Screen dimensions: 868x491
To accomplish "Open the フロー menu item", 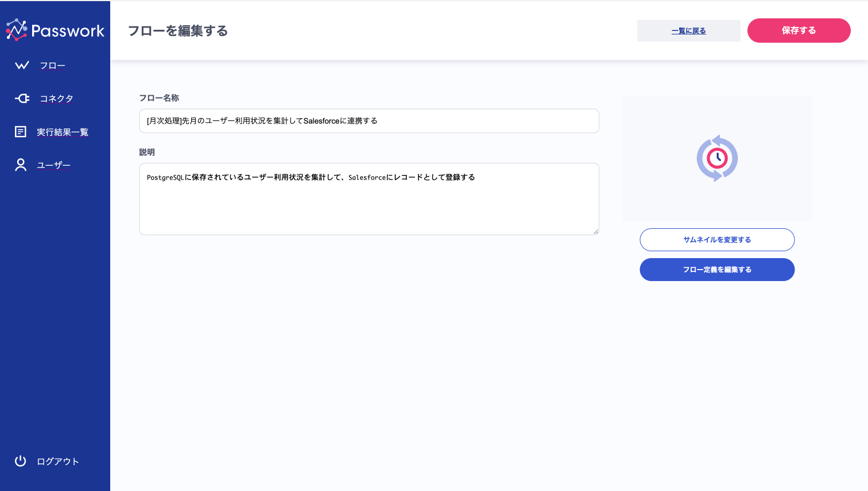I will 52,66.
